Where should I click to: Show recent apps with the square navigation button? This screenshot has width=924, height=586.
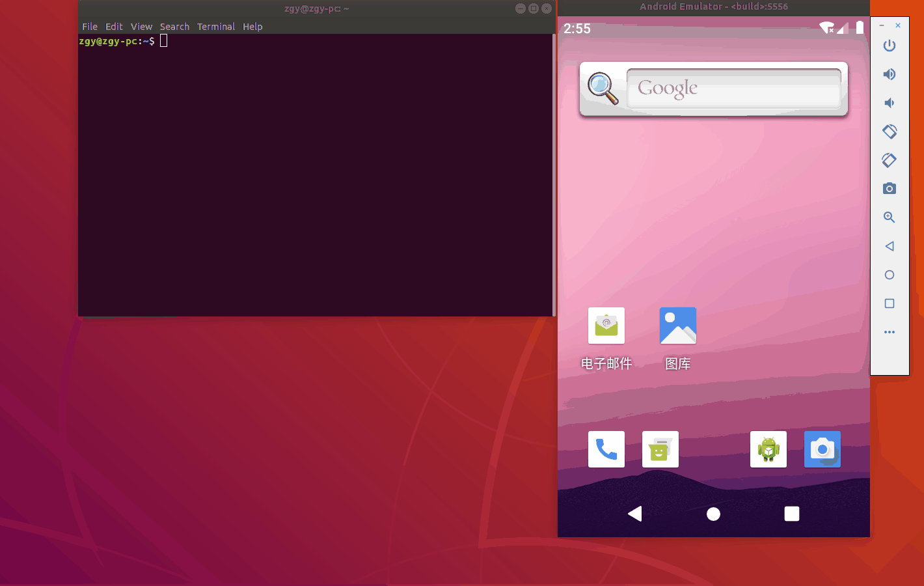(x=791, y=514)
